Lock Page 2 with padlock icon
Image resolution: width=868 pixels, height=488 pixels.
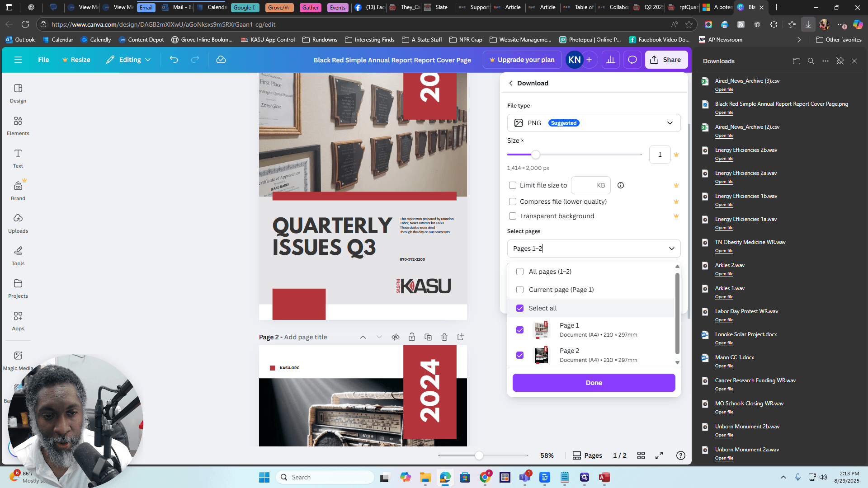[412, 337]
